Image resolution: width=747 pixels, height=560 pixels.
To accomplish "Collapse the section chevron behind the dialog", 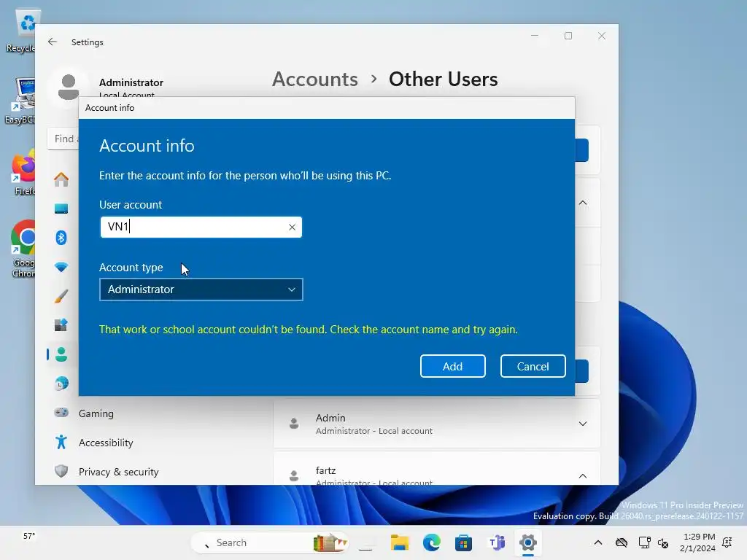I will (583, 203).
